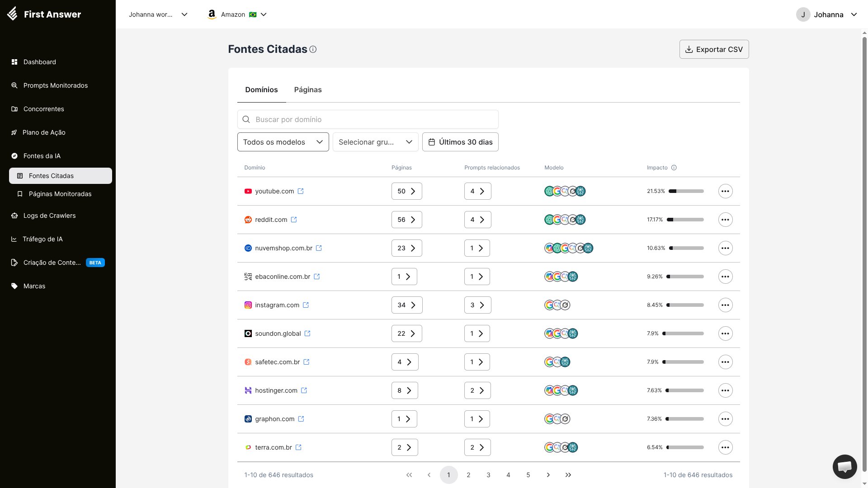This screenshot has height=488, width=868.
Task: Jump to the first results page
Action: [x=409, y=475]
